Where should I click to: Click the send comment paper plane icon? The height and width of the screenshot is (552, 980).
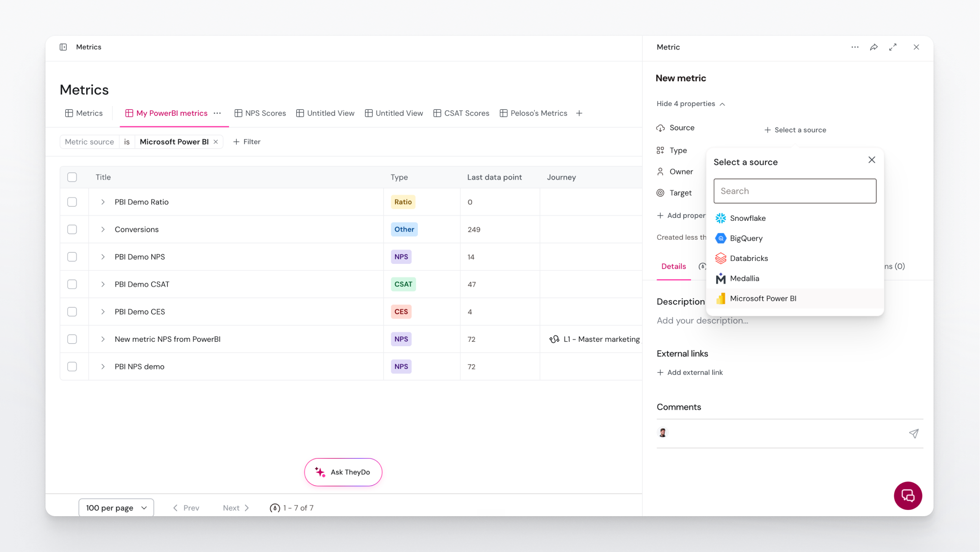coord(914,433)
